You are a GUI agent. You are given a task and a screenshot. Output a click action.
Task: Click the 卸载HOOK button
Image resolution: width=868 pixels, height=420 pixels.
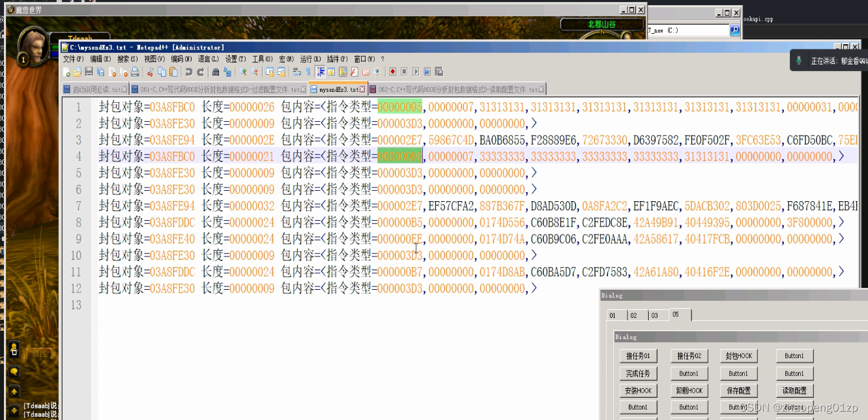(689, 391)
